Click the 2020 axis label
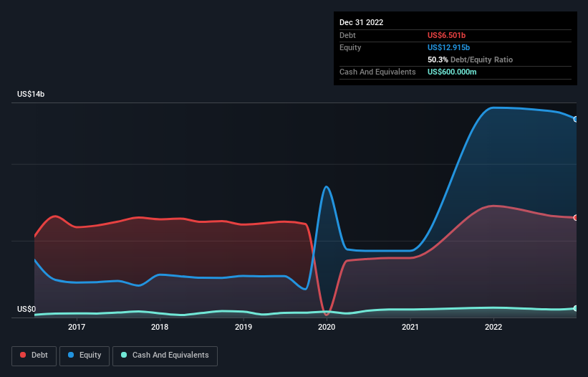The height and width of the screenshot is (377, 588). (x=327, y=327)
